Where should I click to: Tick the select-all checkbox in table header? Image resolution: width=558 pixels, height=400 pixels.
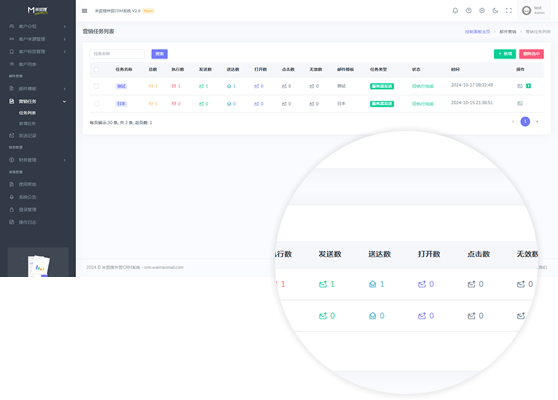pos(96,69)
